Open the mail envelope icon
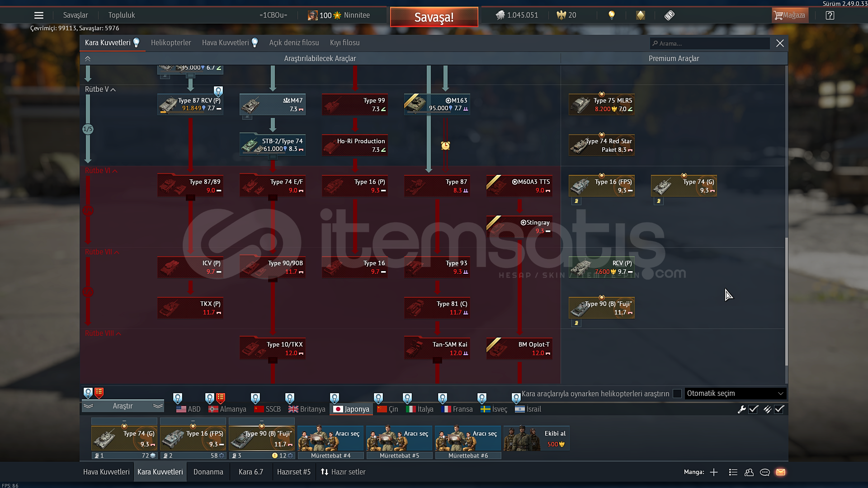The image size is (868, 488). click(x=781, y=472)
